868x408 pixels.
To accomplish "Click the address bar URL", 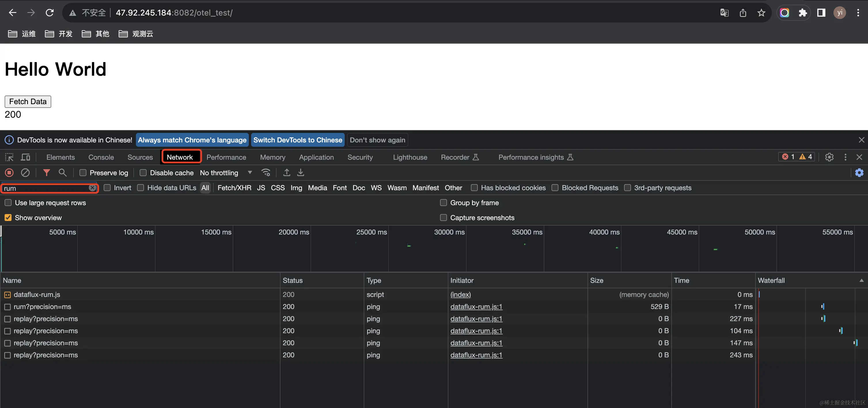I will coord(174,13).
